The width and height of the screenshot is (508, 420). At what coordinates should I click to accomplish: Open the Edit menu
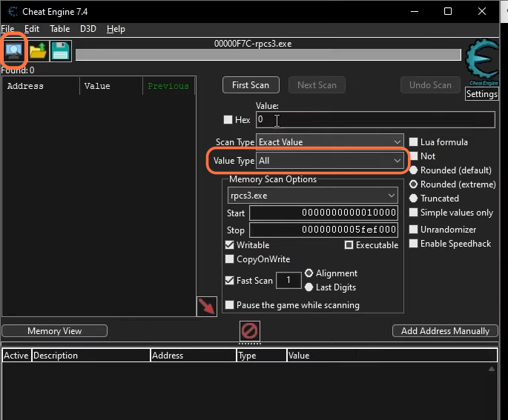click(x=32, y=29)
